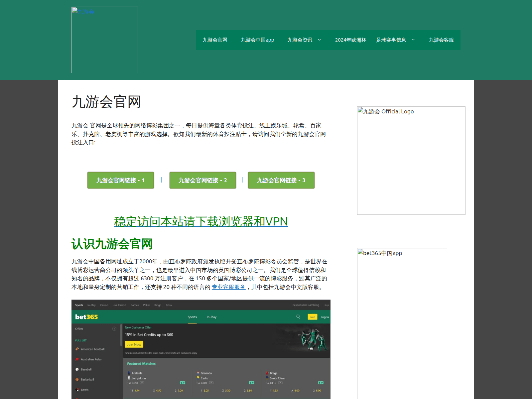Click the yellow Join button in bet365 screenshot
Image resolution: width=532 pixels, height=399 pixels.
point(313,317)
